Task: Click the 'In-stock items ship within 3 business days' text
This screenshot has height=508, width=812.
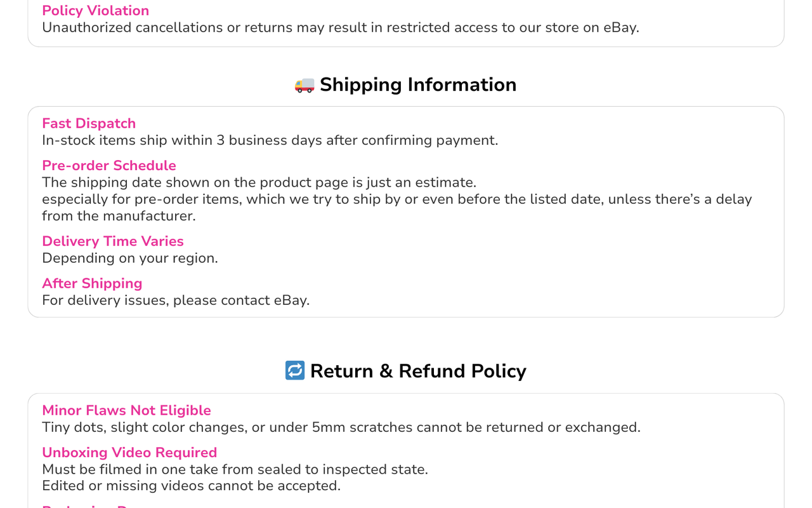Action: click(270, 140)
